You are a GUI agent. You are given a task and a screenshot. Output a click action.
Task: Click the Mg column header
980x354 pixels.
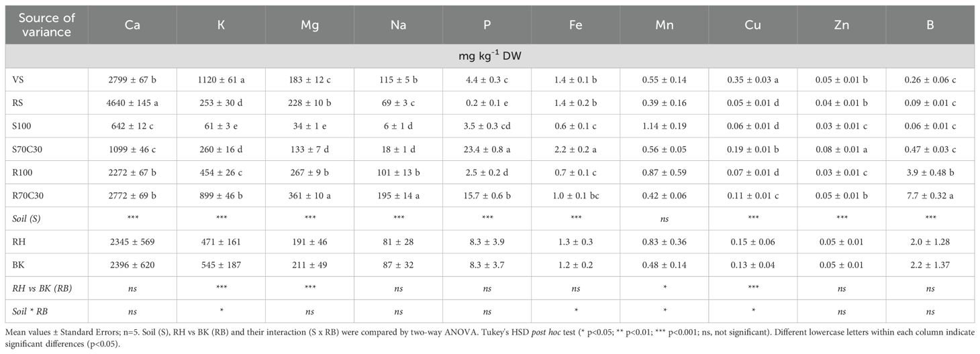pyautogui.click(x=309, y=24)
